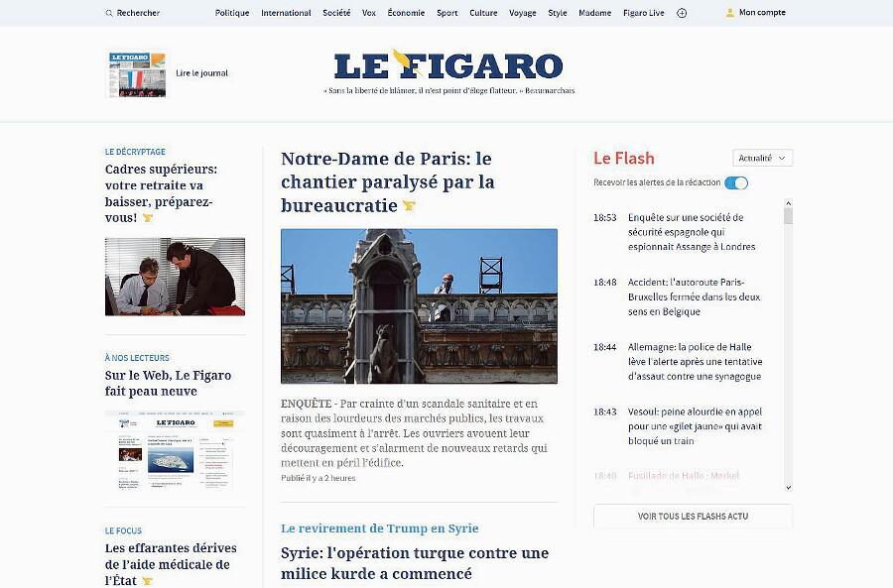This screenshot has height=588, width=893.
Task: Open Culture section
Action: [x=483, y=13]
